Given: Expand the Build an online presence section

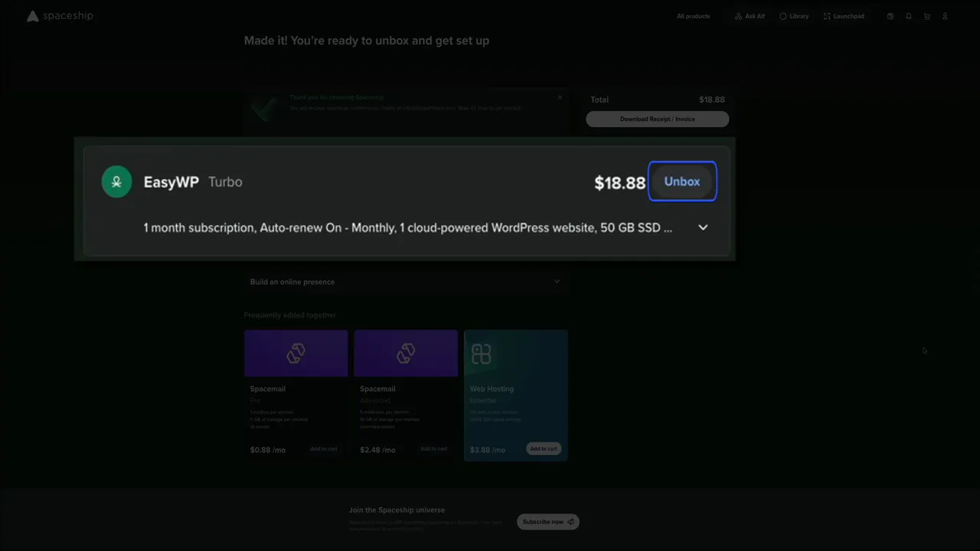Looking at the screenshot, I should pos(405,282).
